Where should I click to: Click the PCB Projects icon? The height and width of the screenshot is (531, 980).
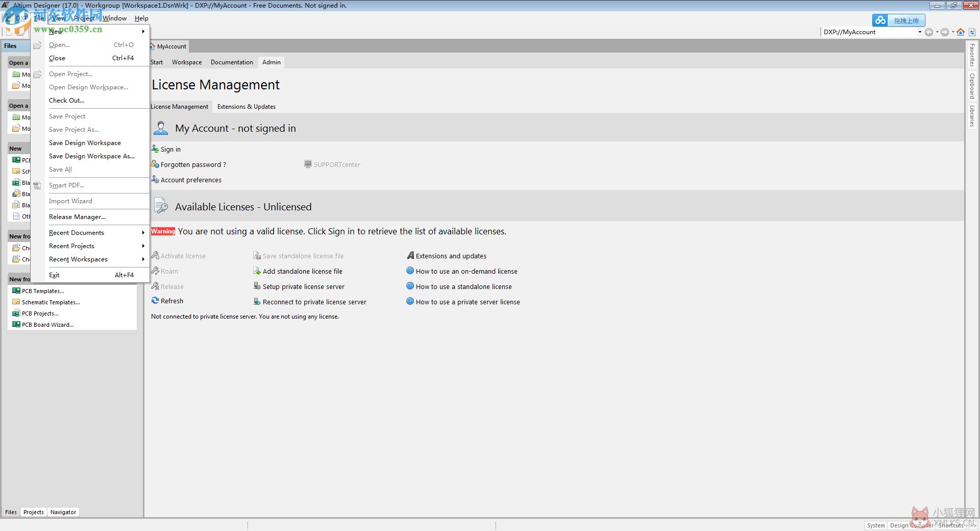pyautogui.click(x=16, y=313)
